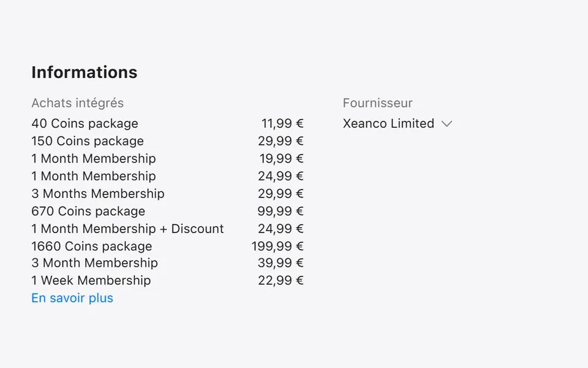Select the 1 Week Membership entry
This screenshot has height=368, width=588.
(167, 280)
